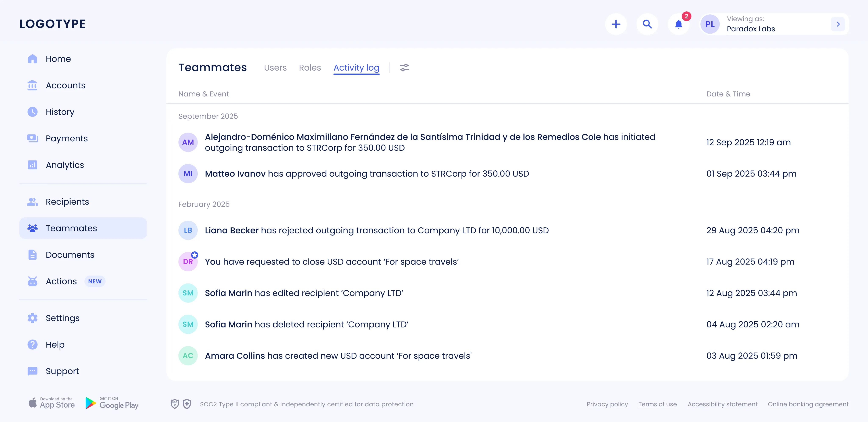Click the plus add-new icon in the header

pyautogui.click(x=616, y=24)
